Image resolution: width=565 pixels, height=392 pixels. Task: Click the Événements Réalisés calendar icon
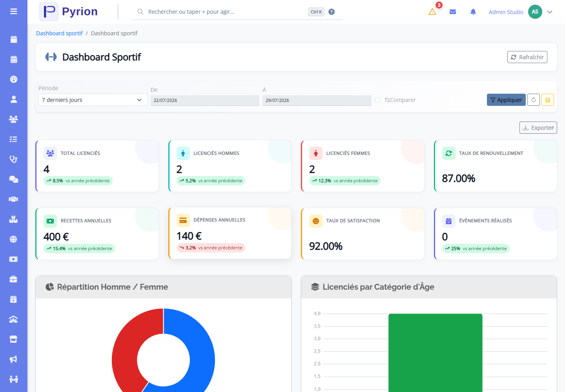449,221
